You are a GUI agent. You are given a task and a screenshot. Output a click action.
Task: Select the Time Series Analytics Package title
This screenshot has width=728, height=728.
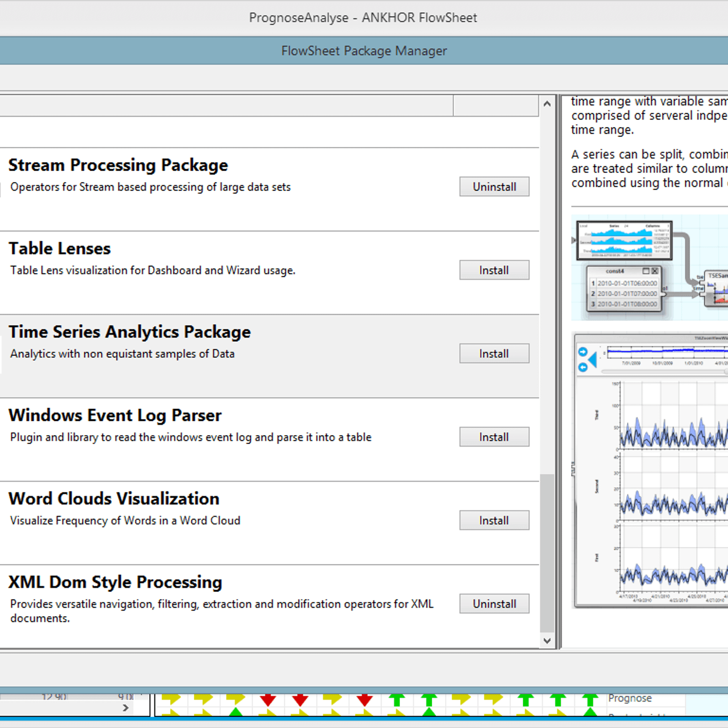click(130, 332)
